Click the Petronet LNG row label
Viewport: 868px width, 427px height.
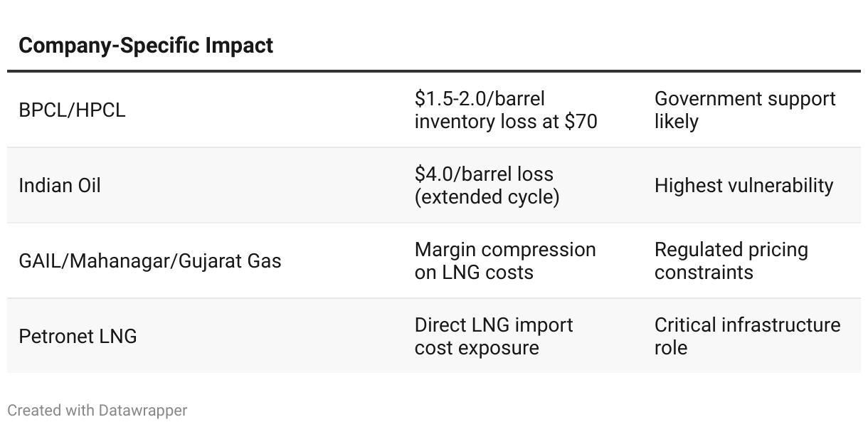(78, 337)
